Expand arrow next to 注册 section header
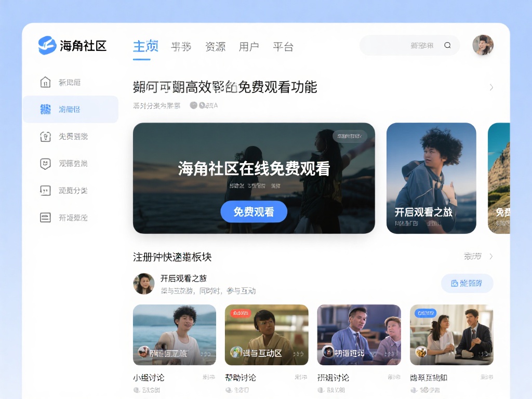Image resolution: width=532 pixels, height=399 pixels. 491,256
